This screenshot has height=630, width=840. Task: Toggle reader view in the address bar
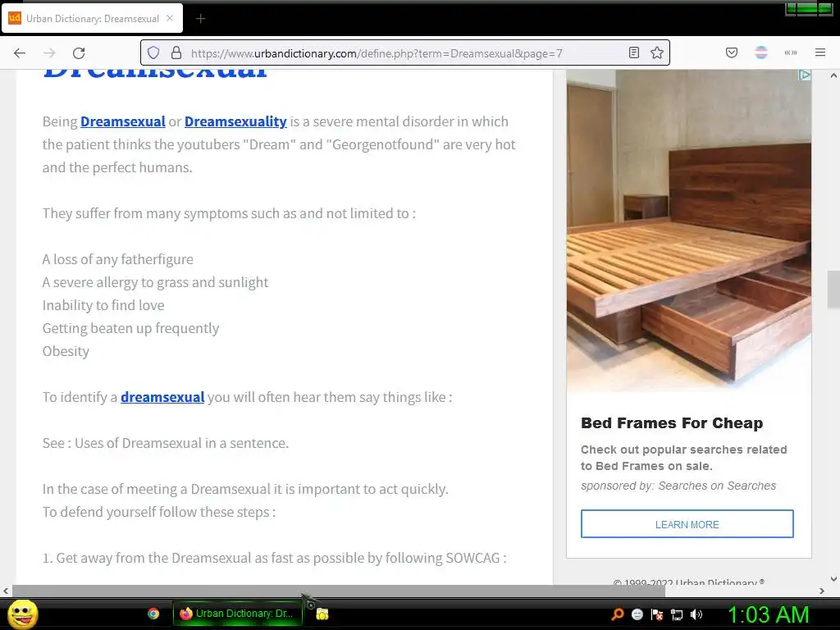point(634,53)
